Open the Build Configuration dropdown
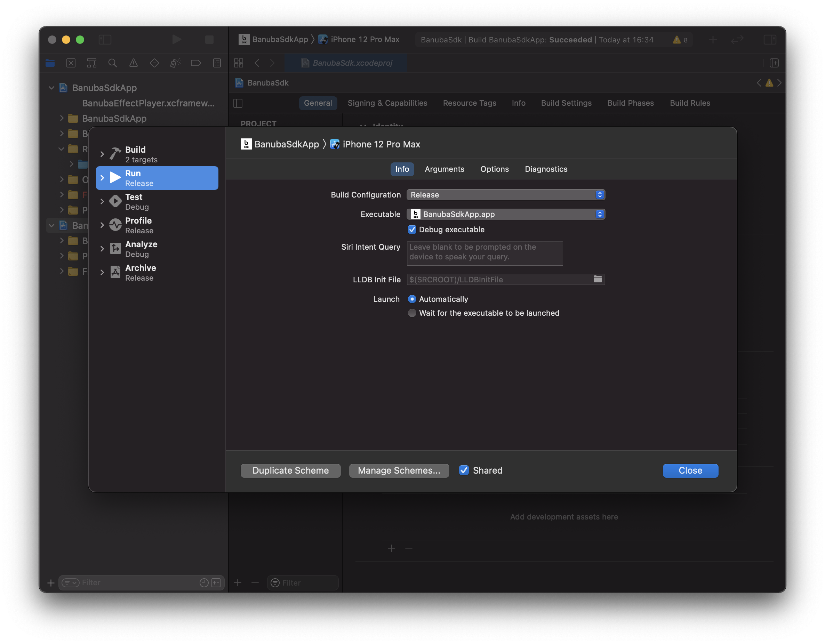Screen dimensions: 825x644 pyautogui.click(x=506, y=195)
